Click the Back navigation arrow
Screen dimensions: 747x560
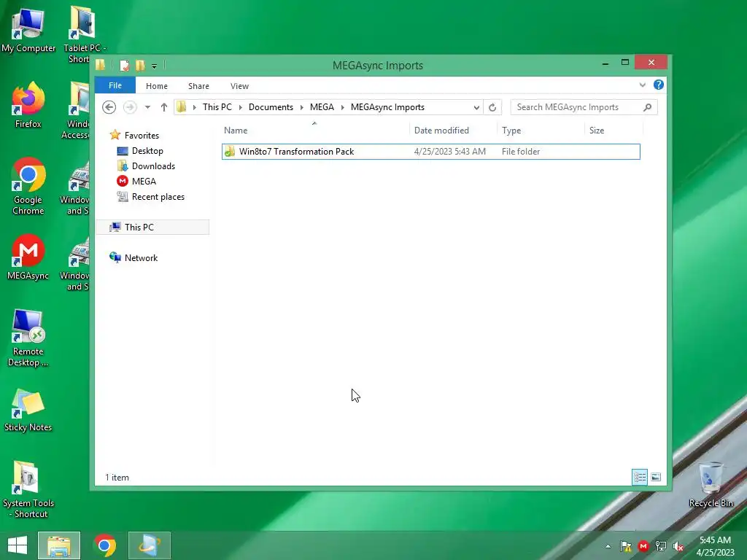(x=109, y=107)
